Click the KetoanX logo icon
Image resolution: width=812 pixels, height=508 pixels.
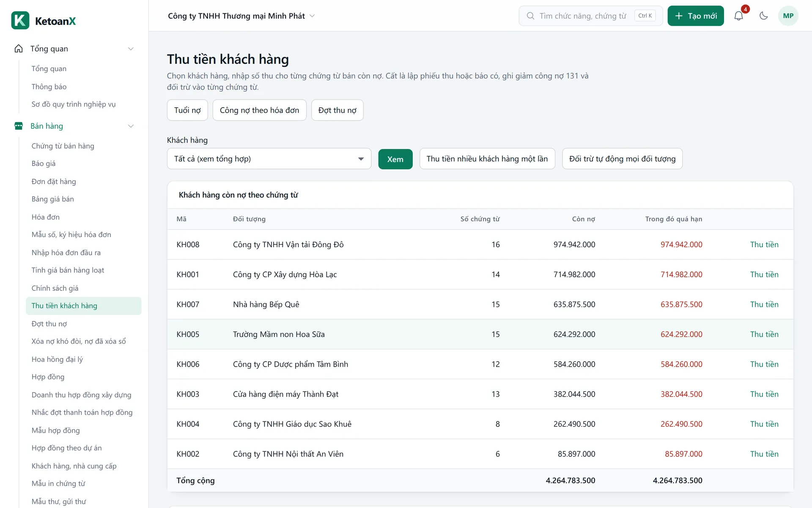[x=20, y=20]
